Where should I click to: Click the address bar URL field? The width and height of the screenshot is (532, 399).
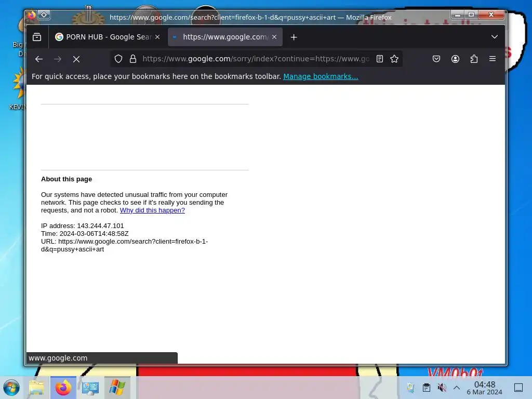point(256,59)
